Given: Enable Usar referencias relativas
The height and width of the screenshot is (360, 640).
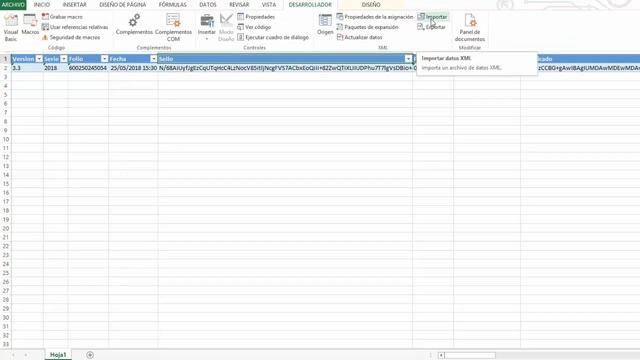Looking at the screenshot, I should coord(75,27).
